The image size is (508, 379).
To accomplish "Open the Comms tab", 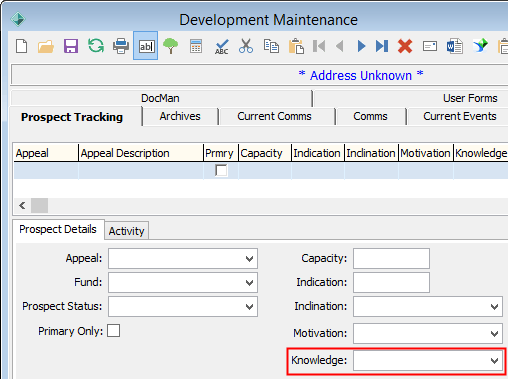I will click(370, 116).
